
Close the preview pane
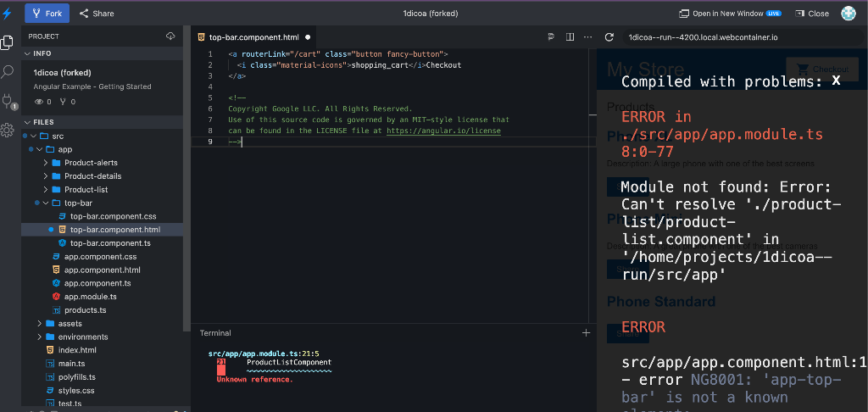[812, 14]
